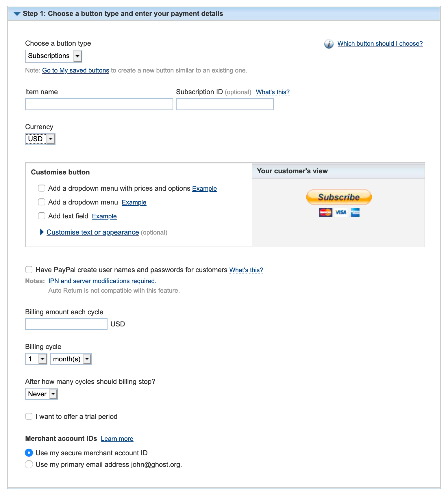Check "Add a dropdown menu with prices and options"
Screen dimensions: 448x496
[x=42, y=188]
